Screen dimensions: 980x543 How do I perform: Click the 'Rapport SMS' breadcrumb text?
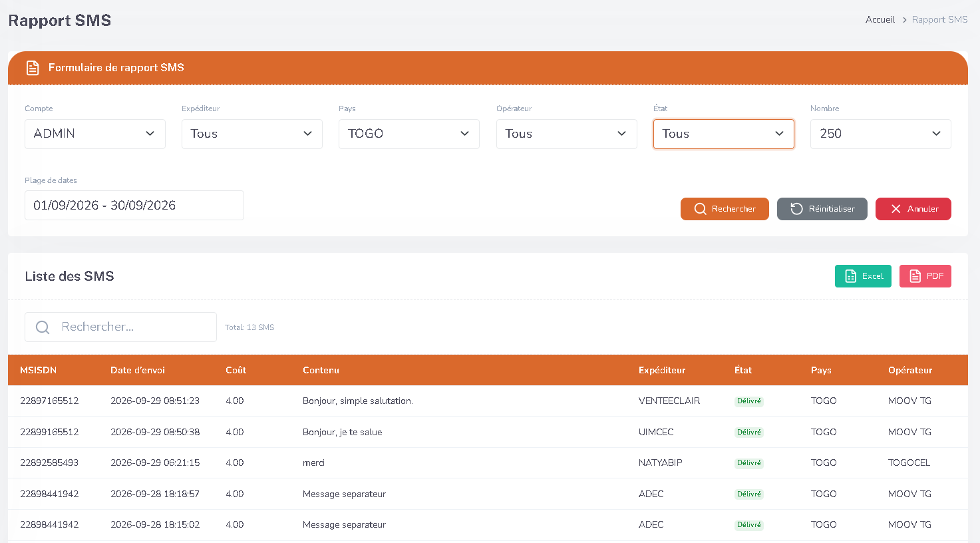tap(939, 20)
